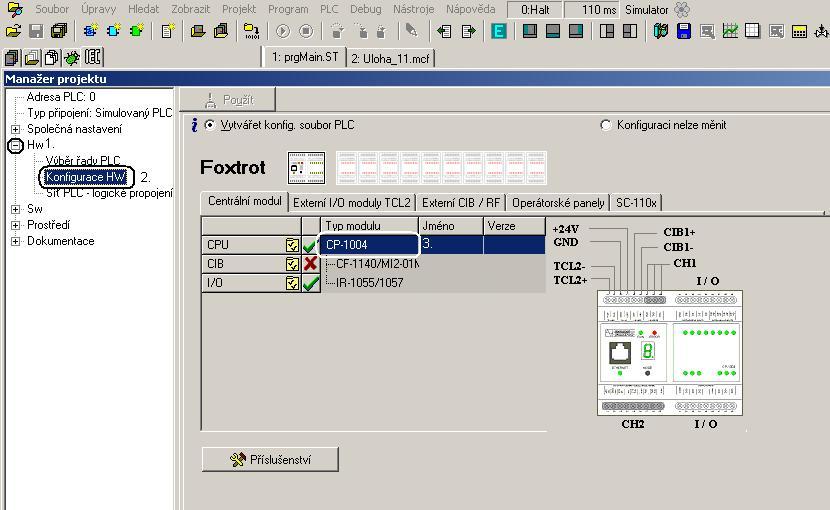Click Adresa PLC: 0 tree entry
Viewport: 830px width, 510px height.
61,97
